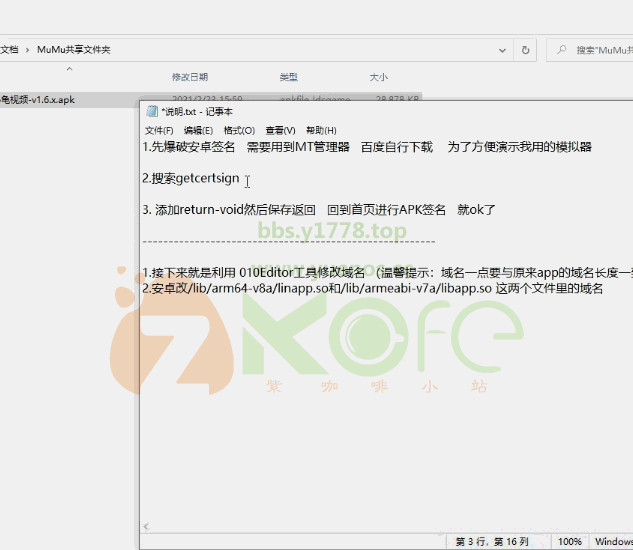The height and width of the screenshot is (550, 633).
Task: Click the Windows line-ending status in Notepad
Action: (614, 542)
